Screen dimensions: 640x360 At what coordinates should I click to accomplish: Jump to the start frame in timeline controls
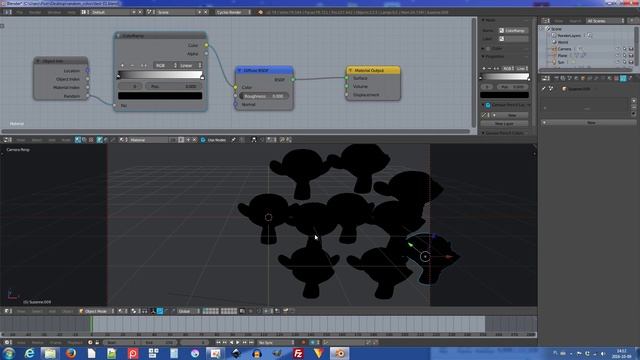pos(218,342)
